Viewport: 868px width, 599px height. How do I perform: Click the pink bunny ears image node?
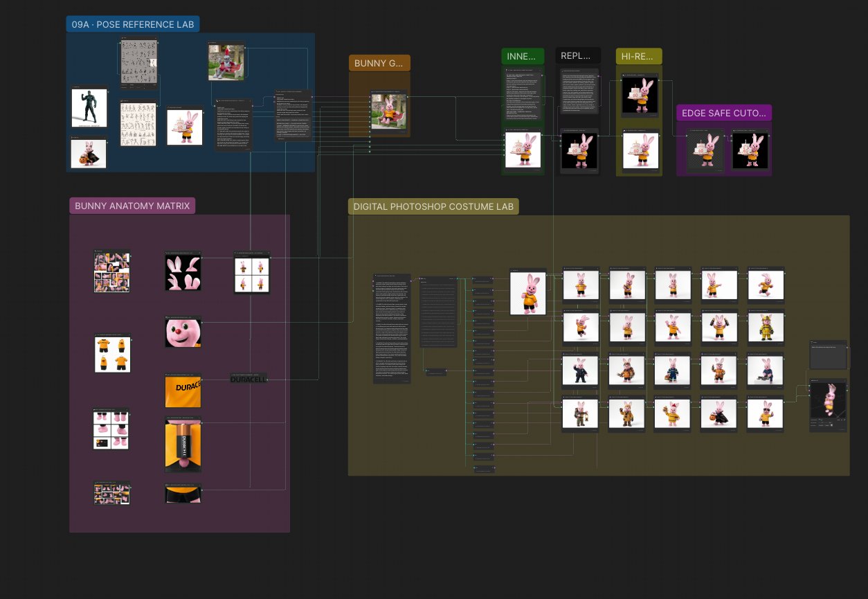(x=183, y=271)
